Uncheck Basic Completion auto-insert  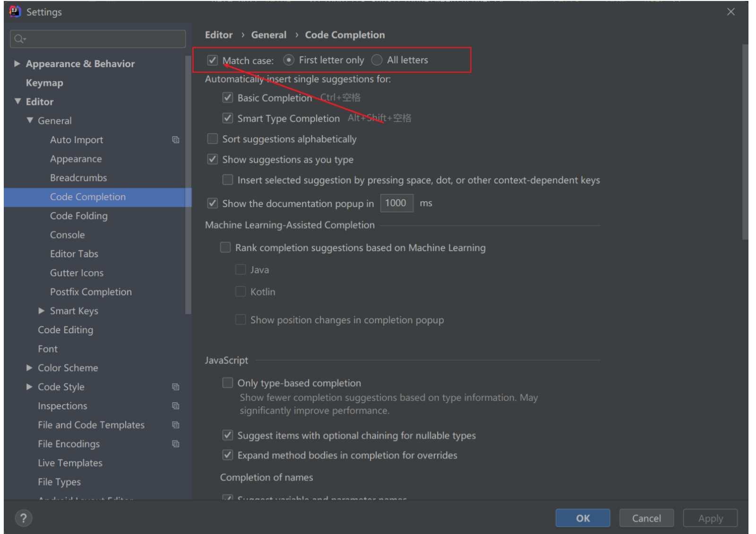tap(228, 98)
